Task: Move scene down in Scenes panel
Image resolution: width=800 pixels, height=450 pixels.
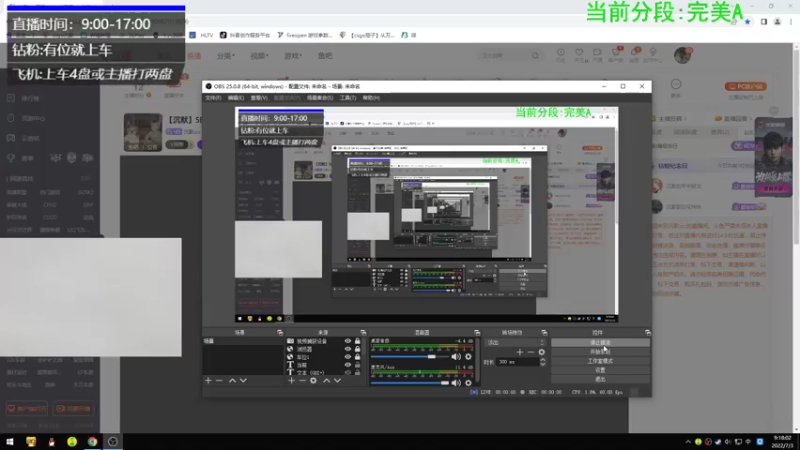Action: pos(243,381)
